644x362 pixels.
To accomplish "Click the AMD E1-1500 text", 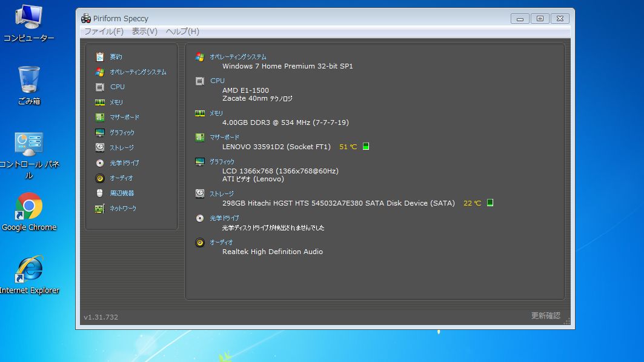I will point(245,90).
